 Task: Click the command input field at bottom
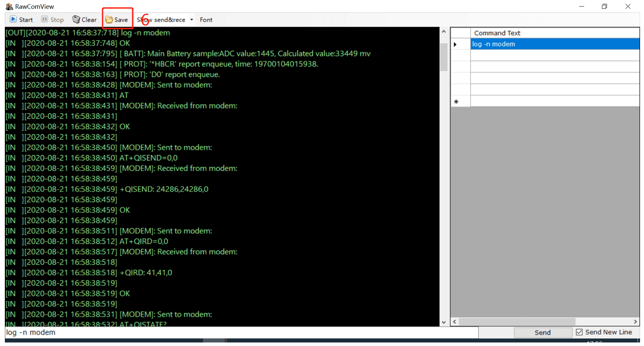coord(241,332)
